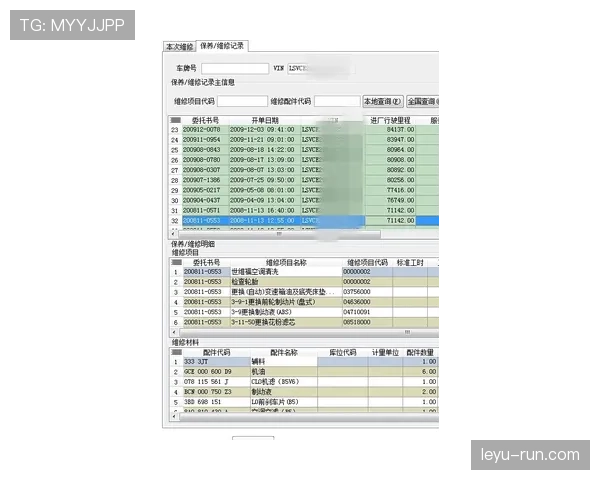The height and width of the screenshot is (480, 600).
Task: Click the part name LO前刹车片(B5)
Action: click(x=284, y=402)
